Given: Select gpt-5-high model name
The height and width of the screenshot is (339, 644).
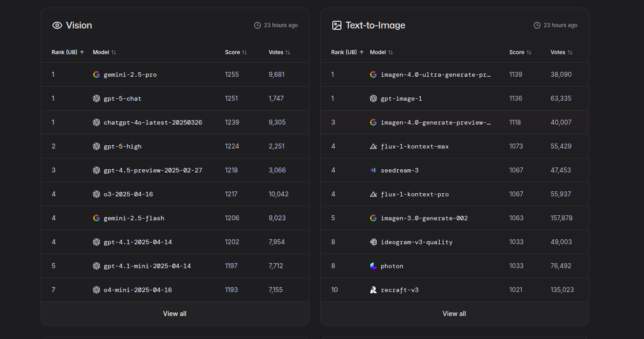Looking at the screenshot, I should point(123,146).
